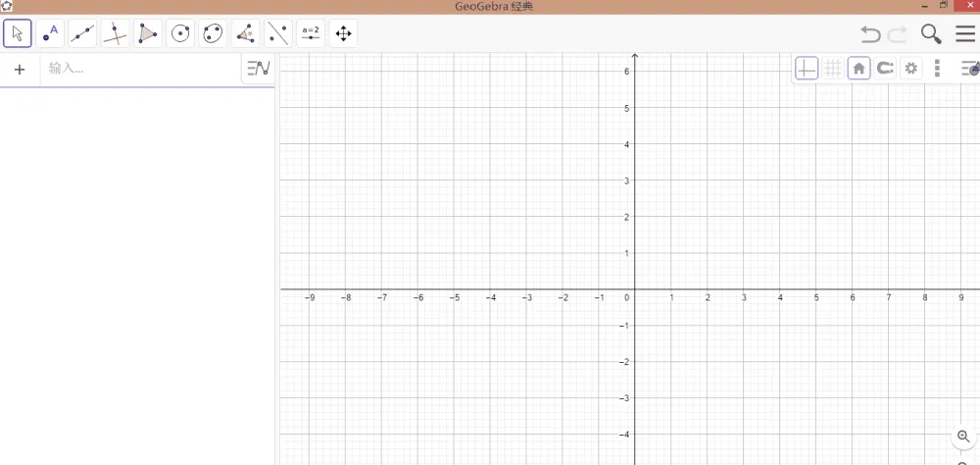Open the three-dot more options menu

(937, 69)
